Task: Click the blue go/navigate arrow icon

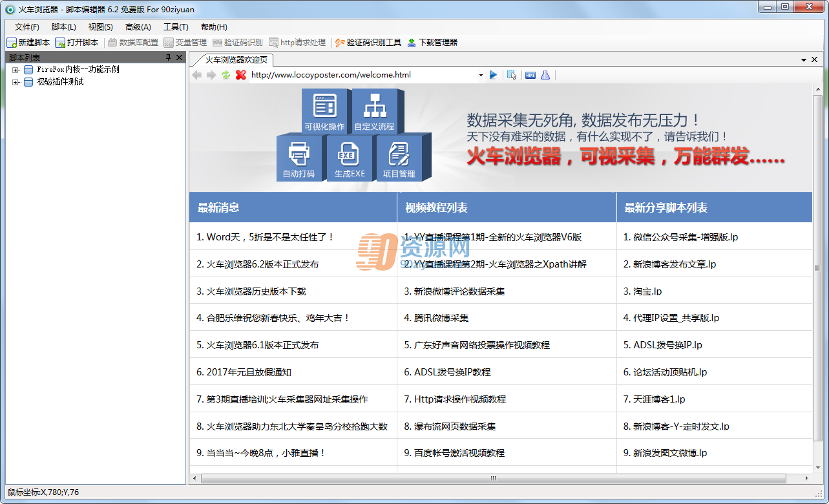Action: coord(494,75)
